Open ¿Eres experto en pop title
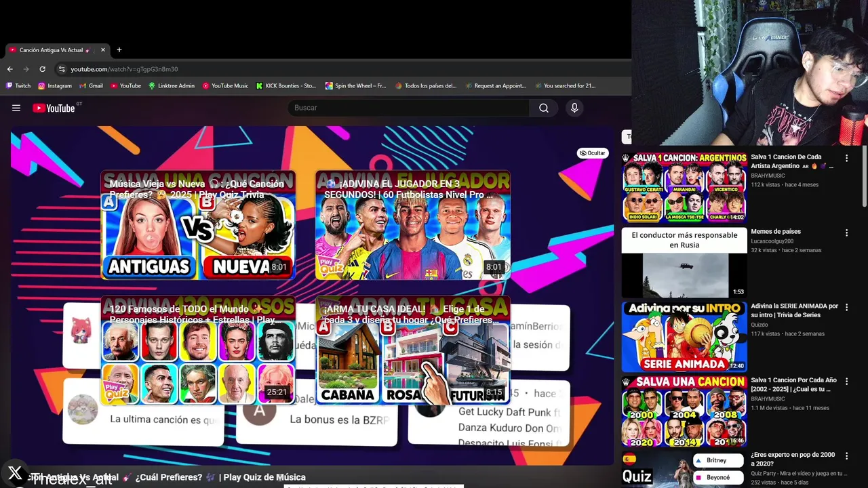The width and height of the screenshot is (868, 488). 793,460
